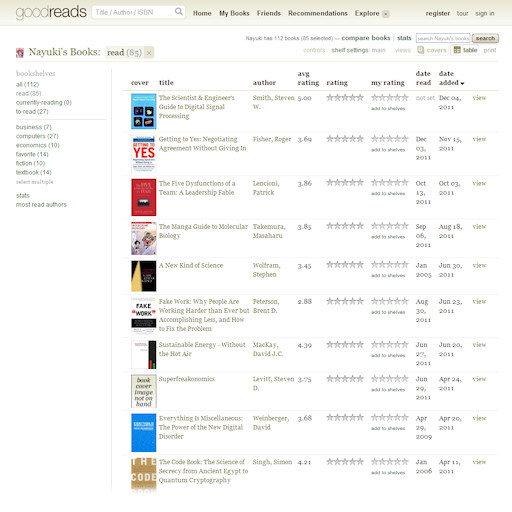The height and width of the screenshot is (512, 512).
Task: Click the search Nayuki's books field
Action: 443,38
